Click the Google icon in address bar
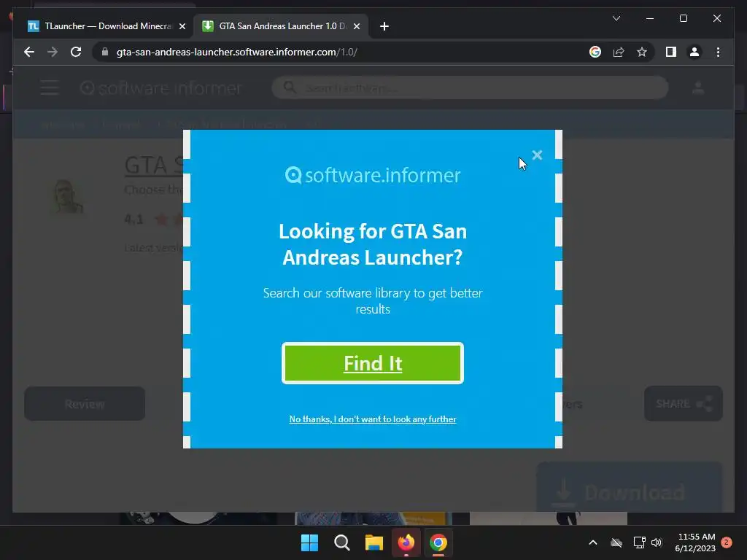Viewport: 747px width, 560px height. coord(595,52)
